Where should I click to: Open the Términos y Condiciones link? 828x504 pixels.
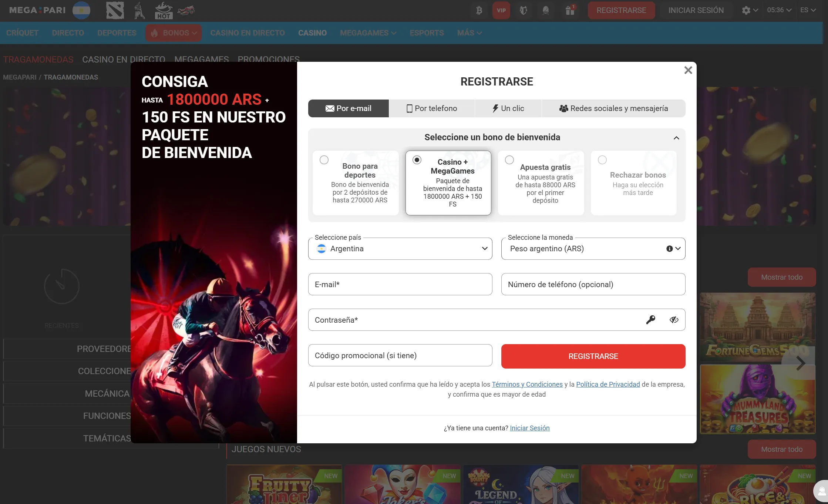click(527, 384)
